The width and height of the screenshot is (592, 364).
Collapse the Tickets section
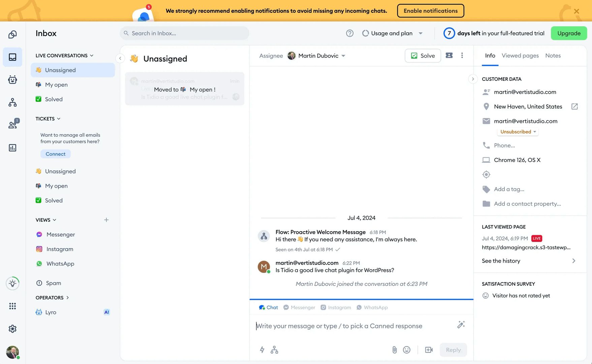48,119
